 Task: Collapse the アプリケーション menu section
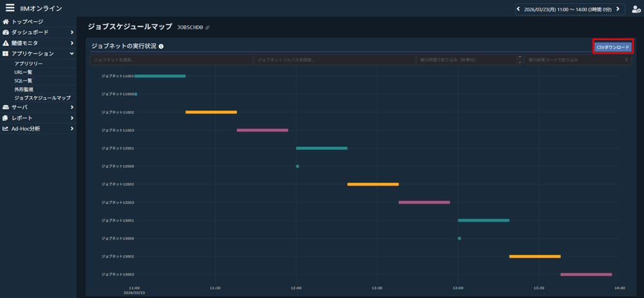pos(71,54)
